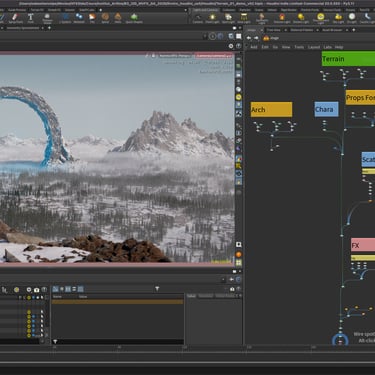Select the Quick Shapes shelf tool
This screenshot has width=375, height=375.
coord(134,18)
